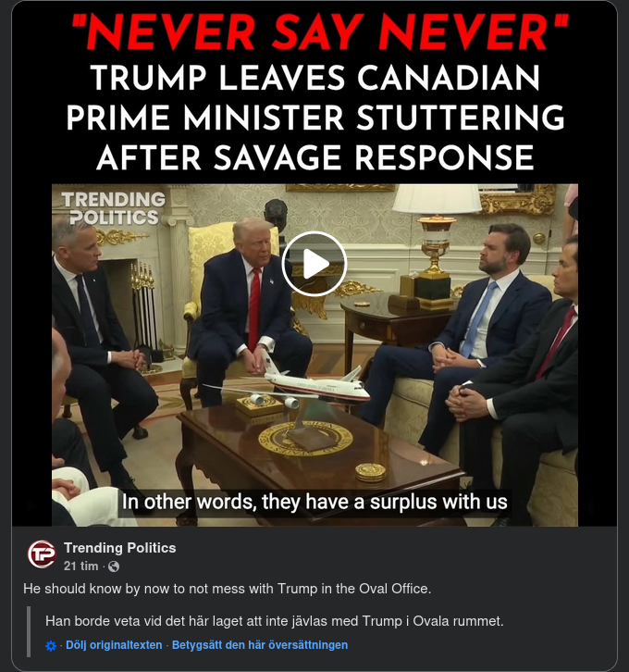Click the vertical quote bar beside the translation
629x672 pixels.
tap(29, 631)
